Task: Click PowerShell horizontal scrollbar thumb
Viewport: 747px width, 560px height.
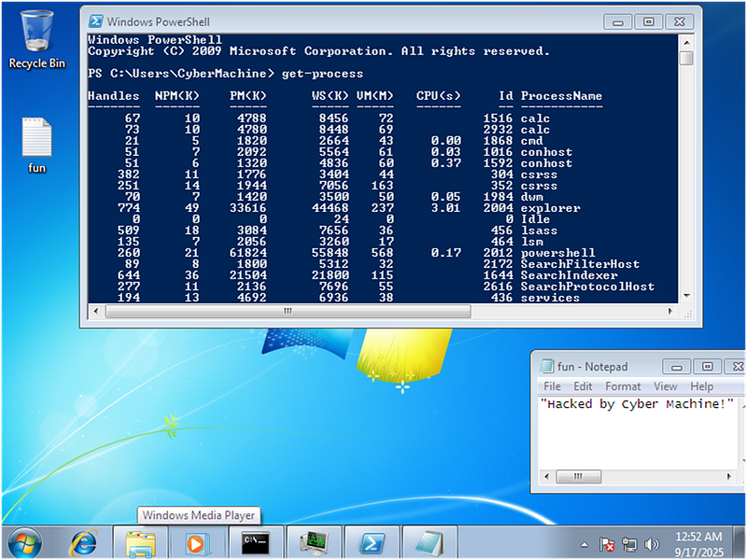Action: coord(289,311)
